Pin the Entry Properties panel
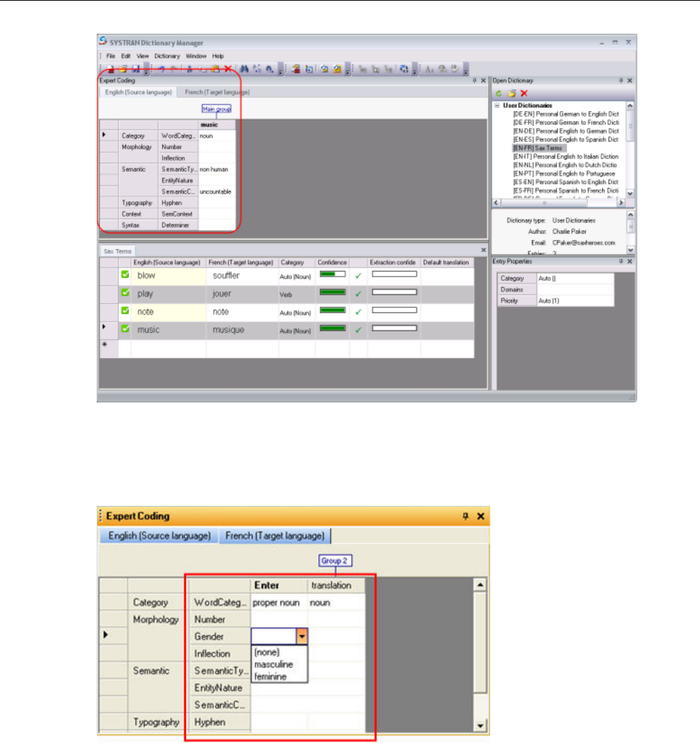The image size is (700, 743). click(x=621, y=262)
